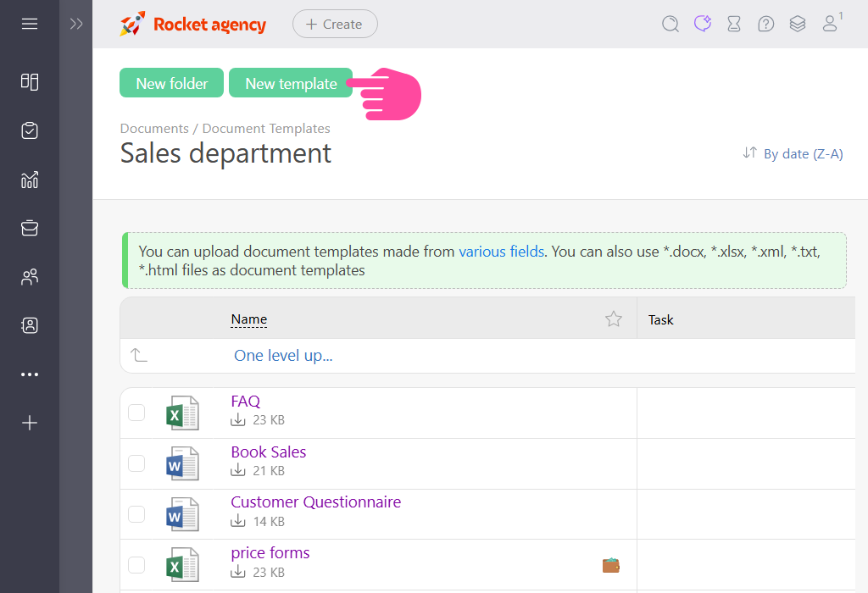Open the FAQ template
The height and width of the screenshot is (593, 868).
pos(245,401)
